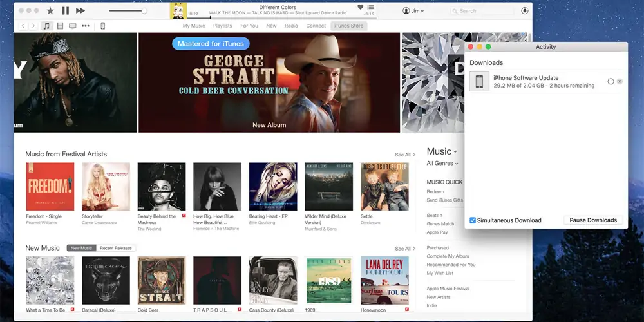
Task: Click the iPhone icon in the Downloads list
Action: [x=479, y=81]
